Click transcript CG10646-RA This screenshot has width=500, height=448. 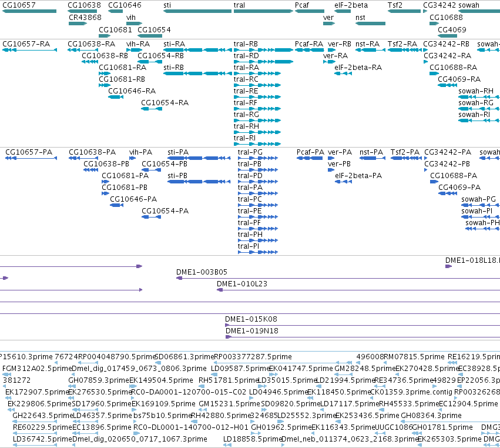pos(116,97)
